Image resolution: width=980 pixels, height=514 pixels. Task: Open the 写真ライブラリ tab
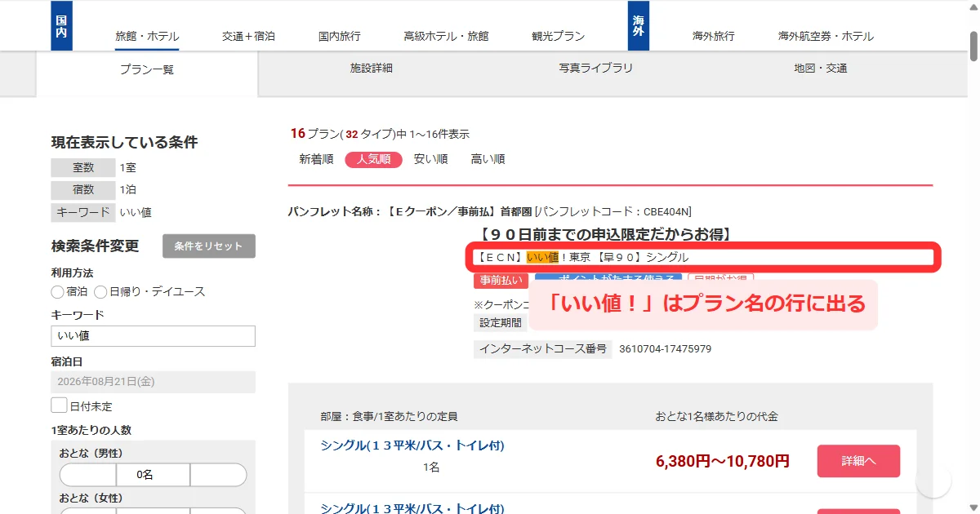pos(596,69)
